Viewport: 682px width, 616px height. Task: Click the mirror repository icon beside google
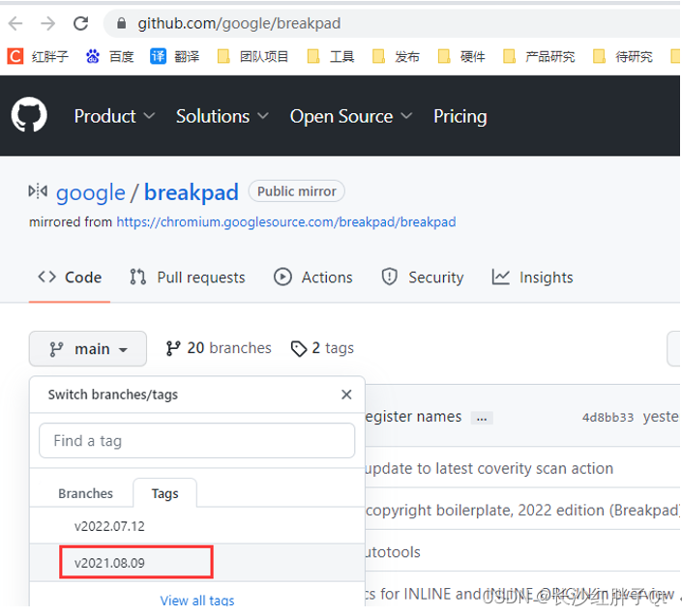point(38,191)
